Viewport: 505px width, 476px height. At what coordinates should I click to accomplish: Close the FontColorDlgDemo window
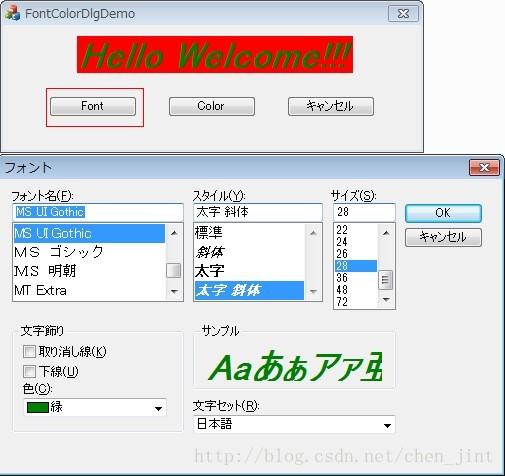(x=403, y=13)
